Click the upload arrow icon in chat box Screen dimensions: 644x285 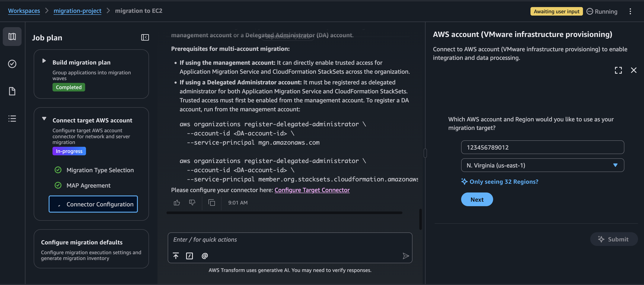click(176, 256)
